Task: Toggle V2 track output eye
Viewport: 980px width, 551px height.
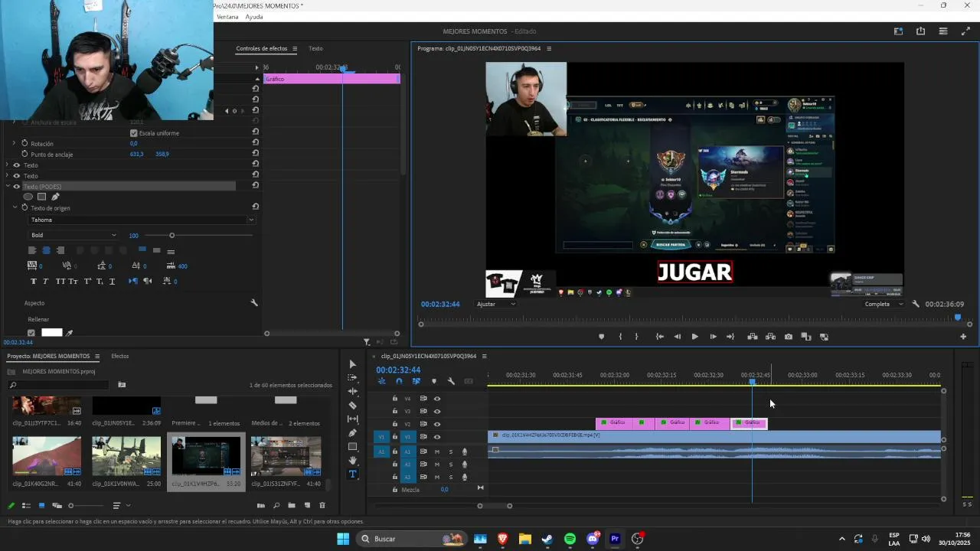Action: [437, 424]
